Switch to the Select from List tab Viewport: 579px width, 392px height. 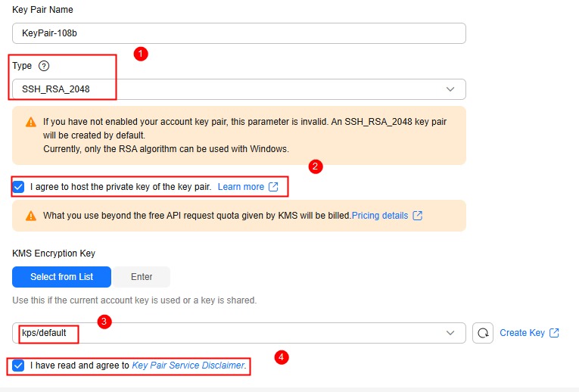[61, 277]
